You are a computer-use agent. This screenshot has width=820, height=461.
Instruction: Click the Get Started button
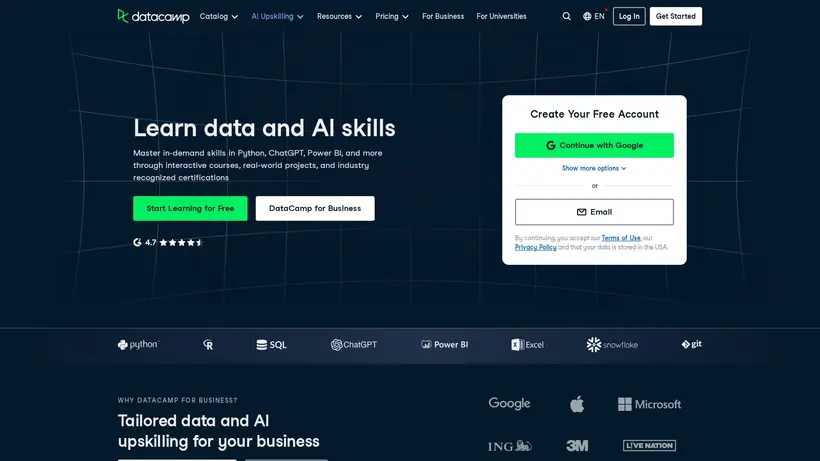(x=676, y=16)
